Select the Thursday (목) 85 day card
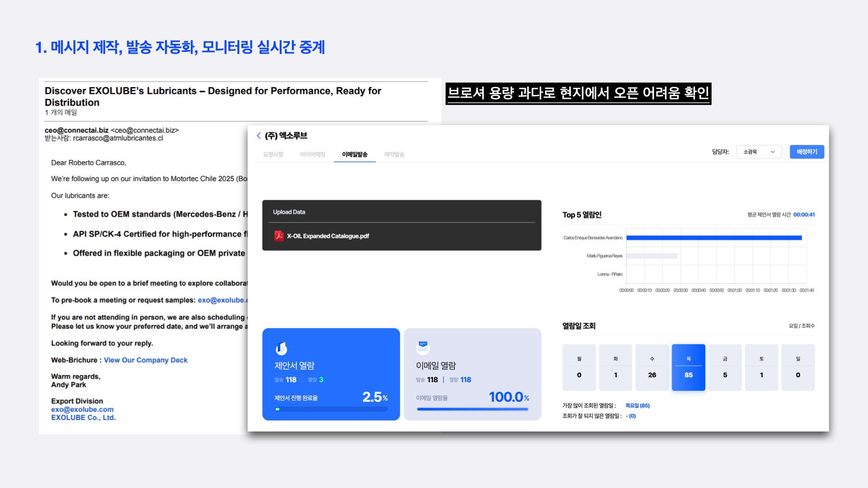This screenshot has height=488, width=868. tap(689, 367)
